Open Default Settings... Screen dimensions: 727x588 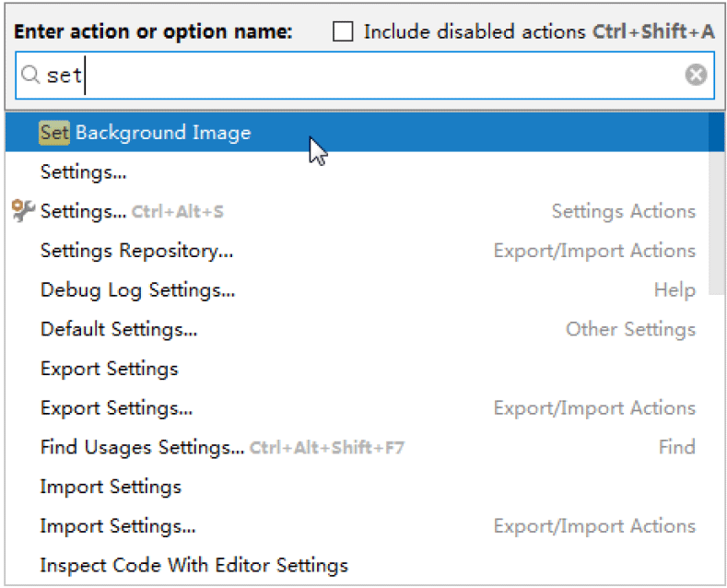pos(357,330)
